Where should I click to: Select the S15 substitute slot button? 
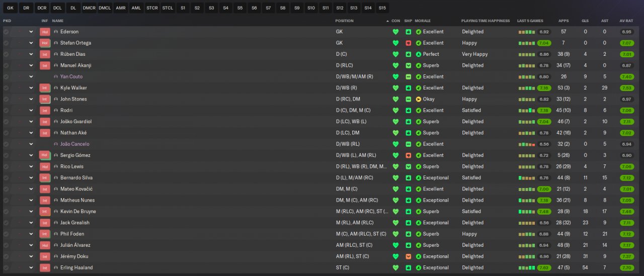[x=382, y=8]
